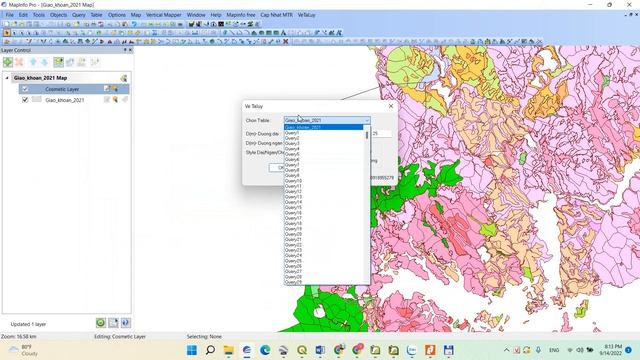The image size is (640, 360).
Task: Open the Objects menu
Action: pos(58,15)
